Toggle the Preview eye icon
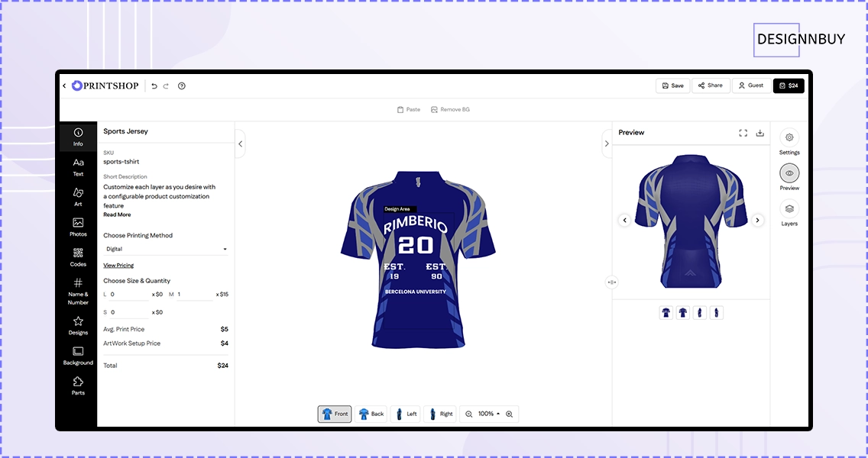This screenshot has width=868, height=458. tap(789, 173)
